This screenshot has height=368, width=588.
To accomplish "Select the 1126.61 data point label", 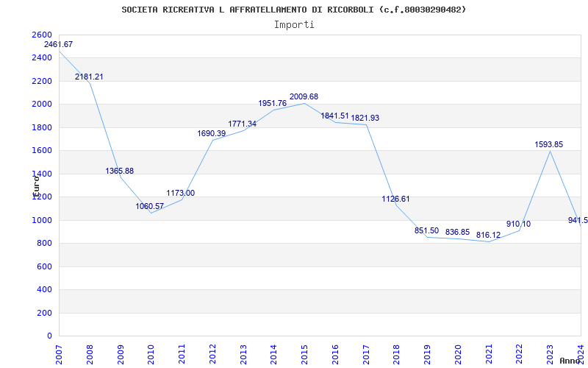I will (395, 199).
